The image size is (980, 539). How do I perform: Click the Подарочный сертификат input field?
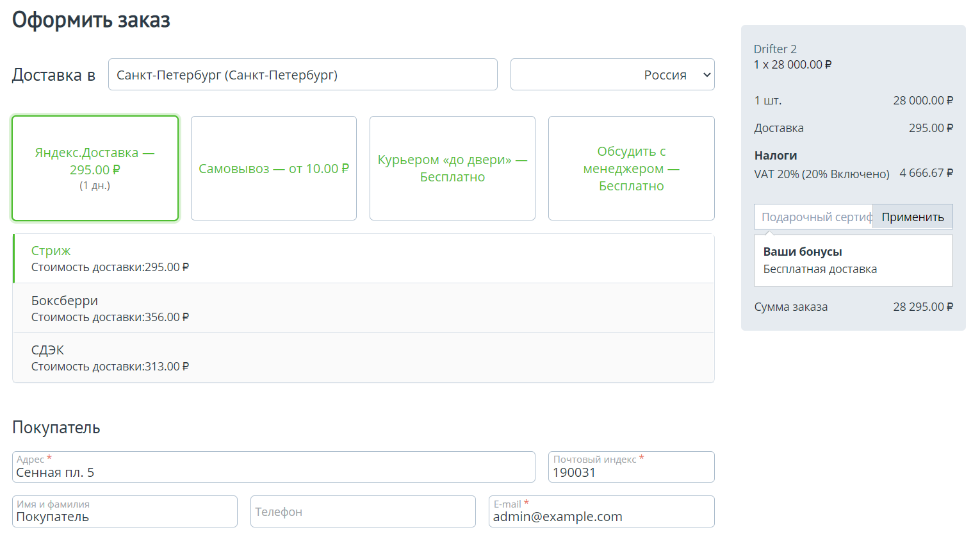point(813,217)
